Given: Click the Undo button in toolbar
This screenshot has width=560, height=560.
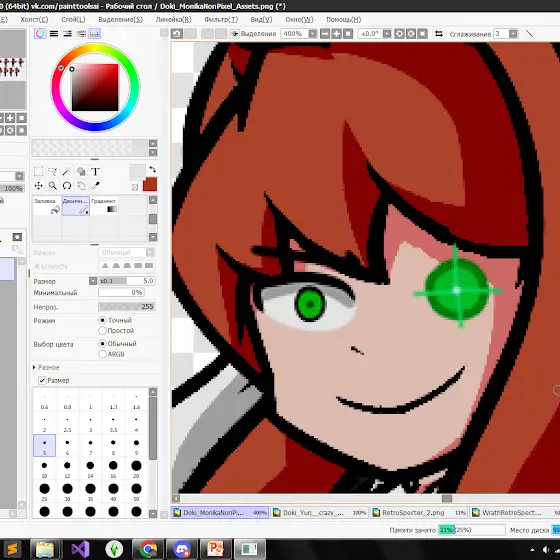Looking at the screenshot, I should [x=177, y=34].
